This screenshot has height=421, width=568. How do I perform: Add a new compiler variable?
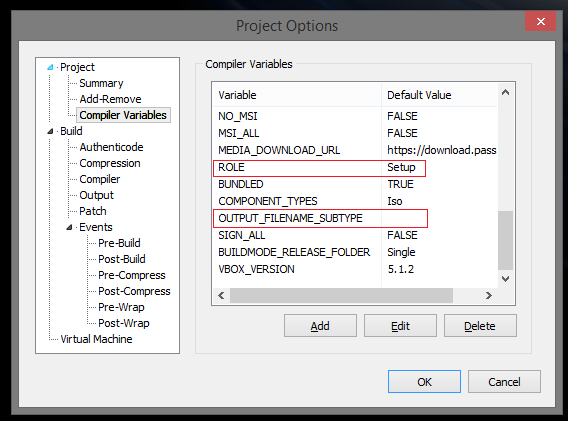[320, 326]
